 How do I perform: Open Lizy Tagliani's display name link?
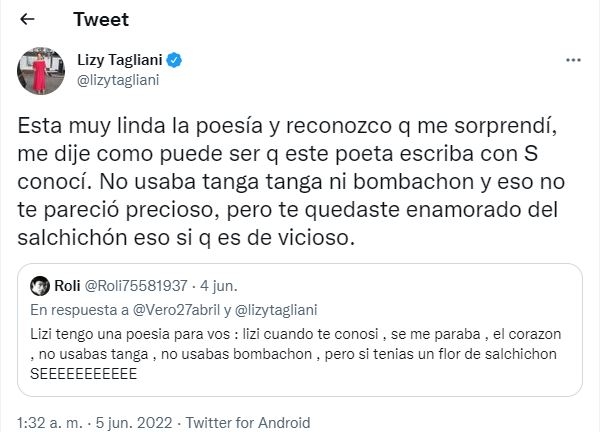point(119,62)
